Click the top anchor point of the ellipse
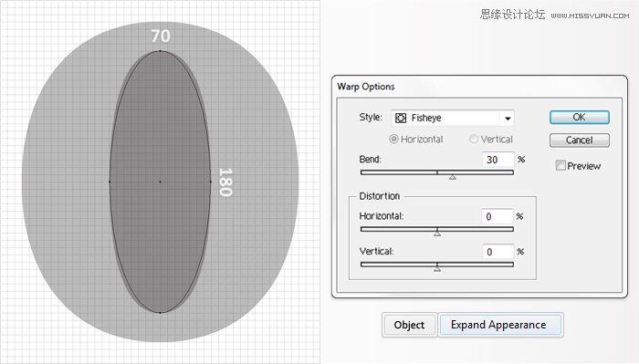This screenshot has width=639, height=364. coord(160,51)
